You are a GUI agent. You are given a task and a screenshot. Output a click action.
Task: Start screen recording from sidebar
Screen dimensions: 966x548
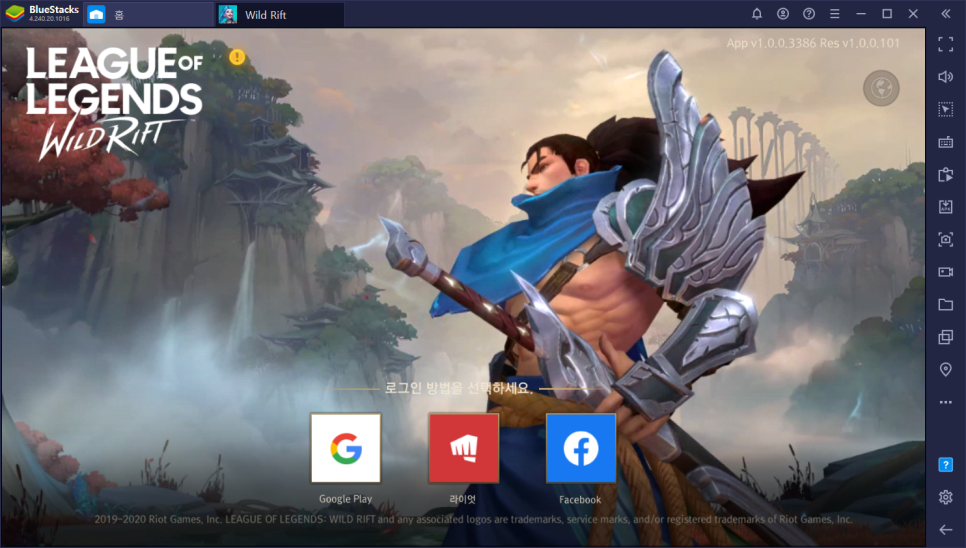coord(946,272)
